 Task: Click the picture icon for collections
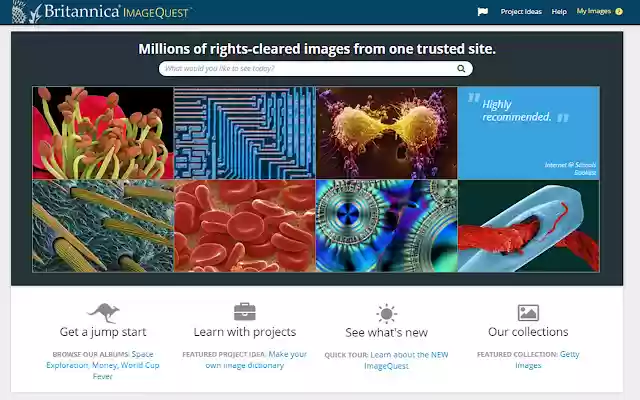(x=528, y=313)
